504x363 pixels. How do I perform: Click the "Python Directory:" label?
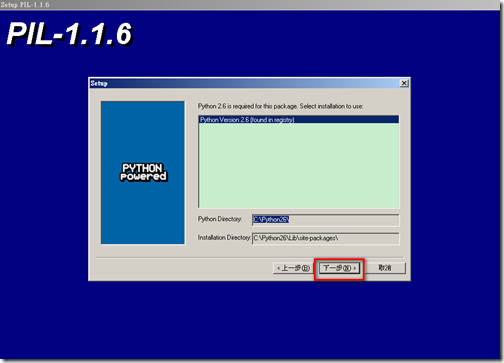tap(220, 219)
